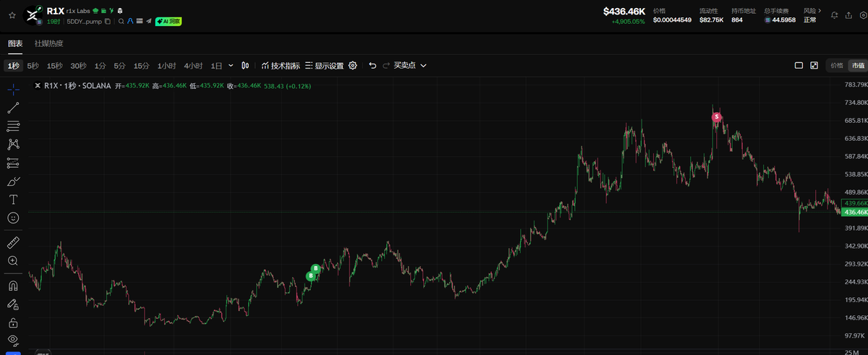
Task: Toggle lock all drawings
Action: (x=13, y=322)
